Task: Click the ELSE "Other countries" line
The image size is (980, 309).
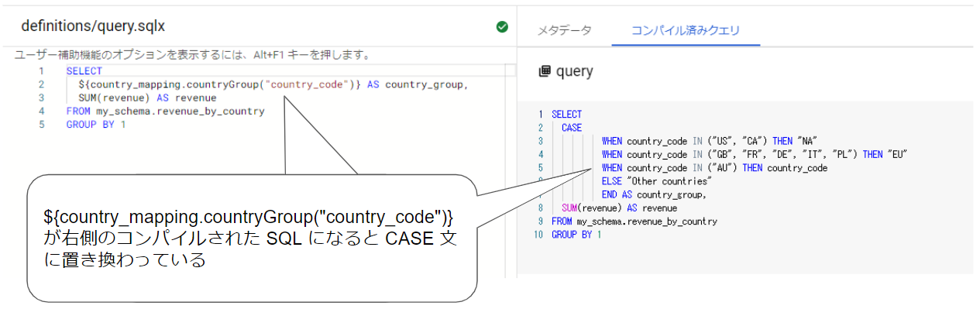Action: tap(656, 180)
